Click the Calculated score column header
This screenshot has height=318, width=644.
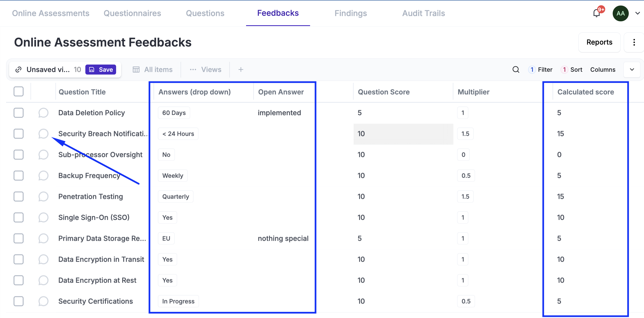[586, 92]
